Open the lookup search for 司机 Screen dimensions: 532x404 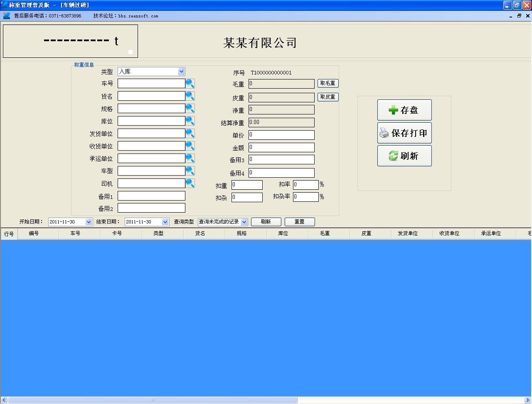coord(190,183)
